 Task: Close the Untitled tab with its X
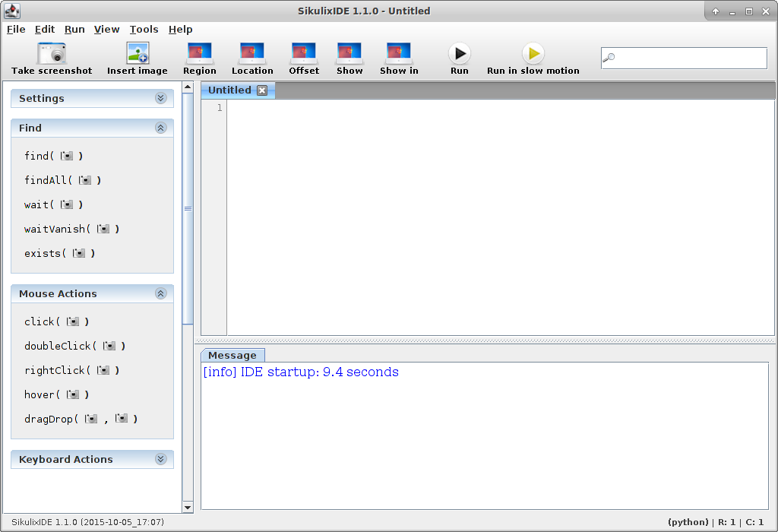click(262, 90)
